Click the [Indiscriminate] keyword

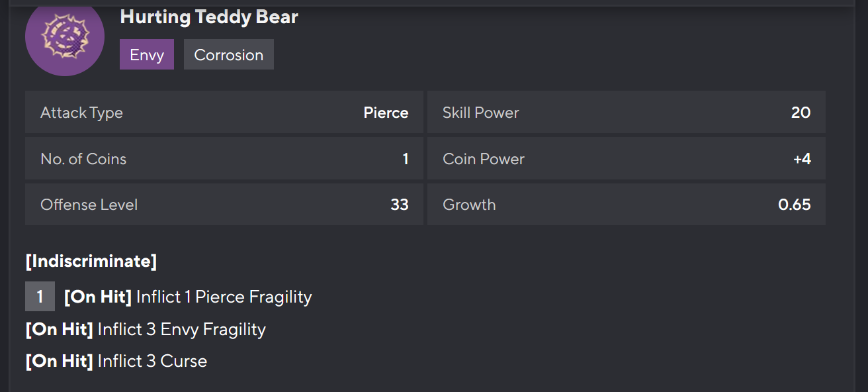pyautogui.click(x=91, y=261)
